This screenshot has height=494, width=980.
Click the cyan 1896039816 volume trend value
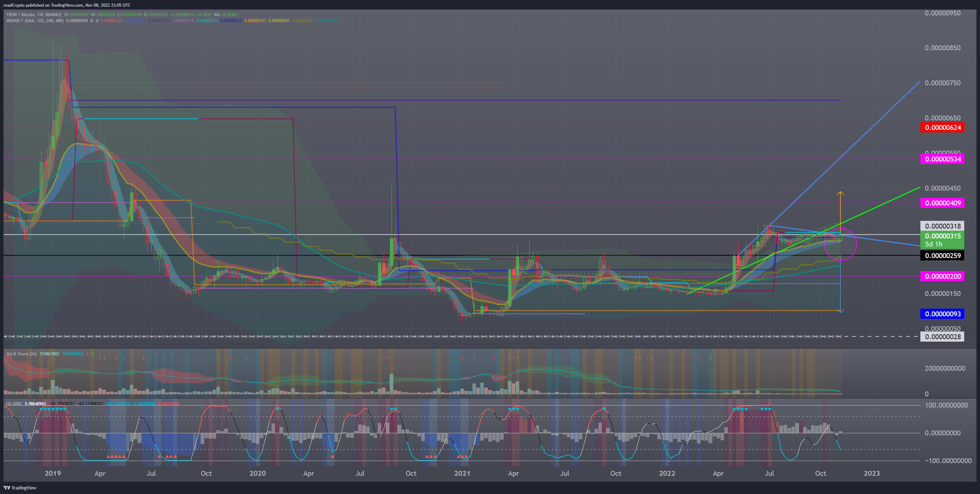pyautogui.click(x=73, y=354)
